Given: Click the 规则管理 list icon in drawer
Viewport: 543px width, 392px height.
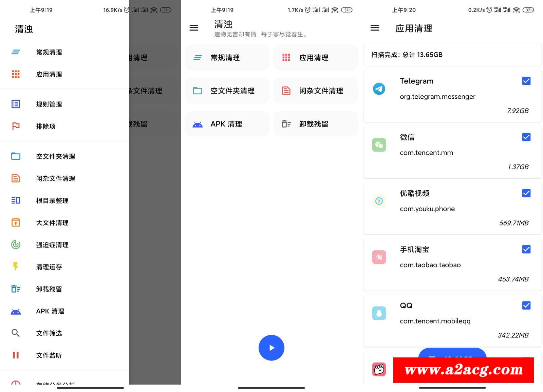Looking at the screenshot, I should click(x=16, y=104).
